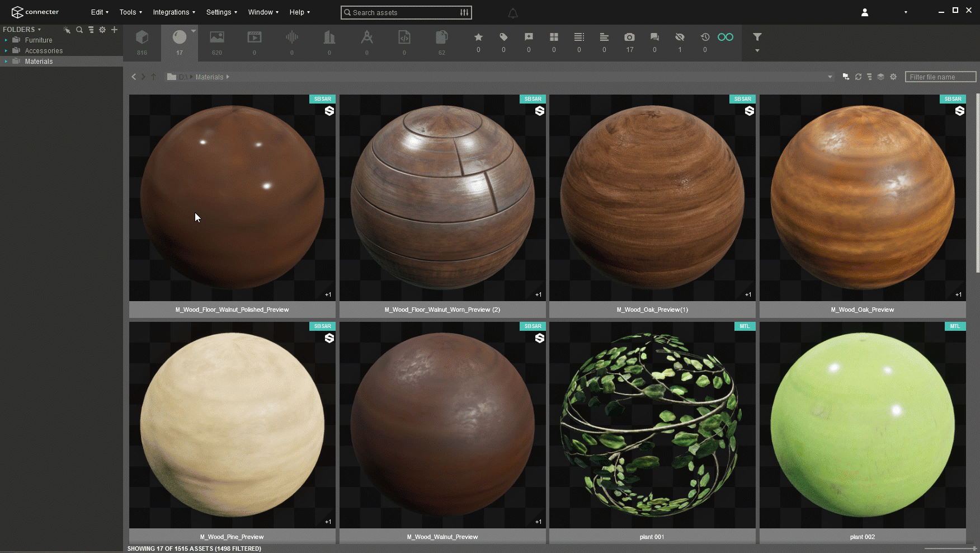Select the plant 001 thumbnail
Image resolution: width=980 pixels, height=553 pixels.
click(652, 425)
